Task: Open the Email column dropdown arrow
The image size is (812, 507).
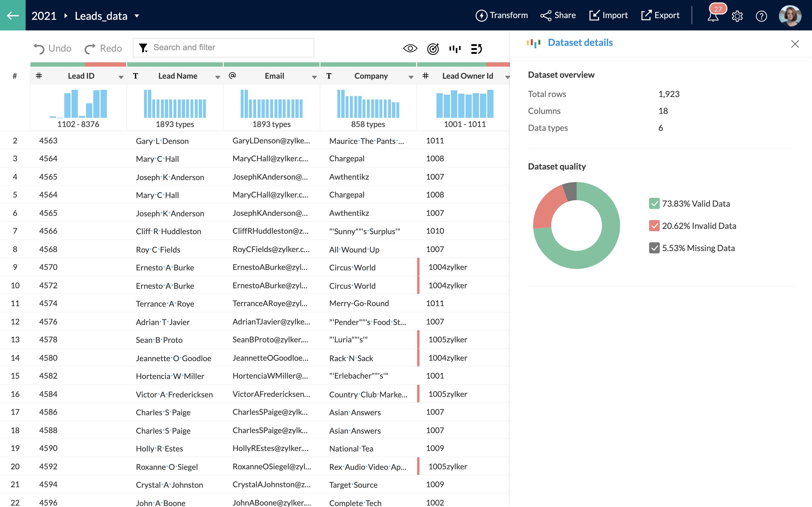Action: click(314, 77)
